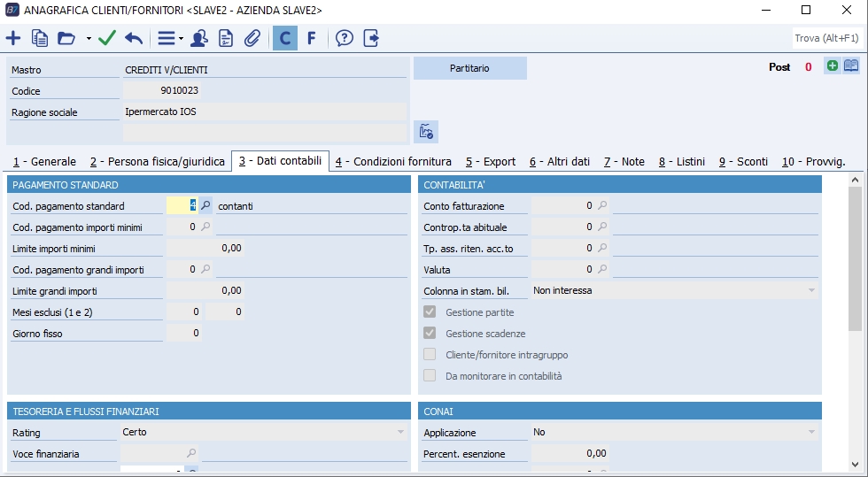This screenshot has width=868, height=477.
Task: Open the 4 - Condizioni fornitura tab
Action: pos(393,162)
